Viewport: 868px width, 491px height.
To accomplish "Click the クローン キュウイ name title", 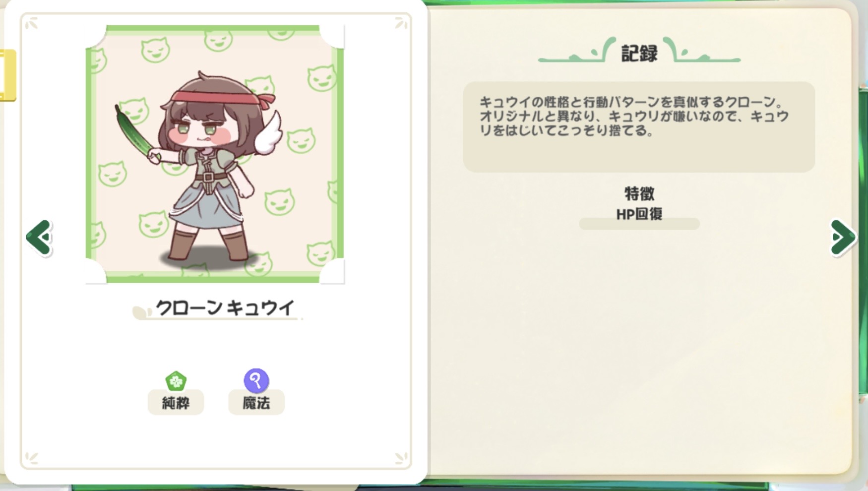I will click(225, 308).
